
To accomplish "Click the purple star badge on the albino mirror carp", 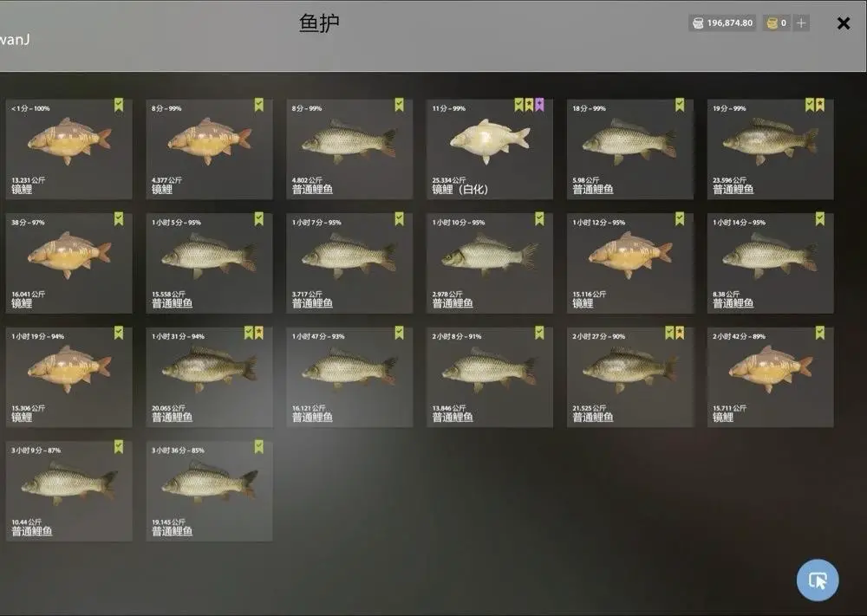I will coord(539,105).
